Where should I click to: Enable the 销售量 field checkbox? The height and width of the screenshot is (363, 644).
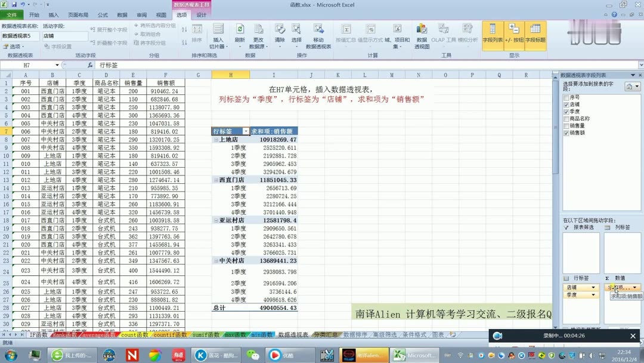click(x=566, y=125)
